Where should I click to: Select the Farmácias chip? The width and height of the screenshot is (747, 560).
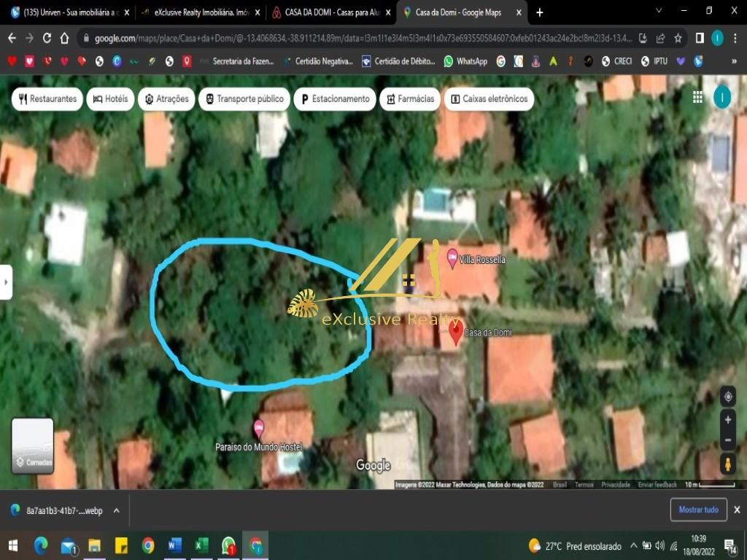coord(410,99)
